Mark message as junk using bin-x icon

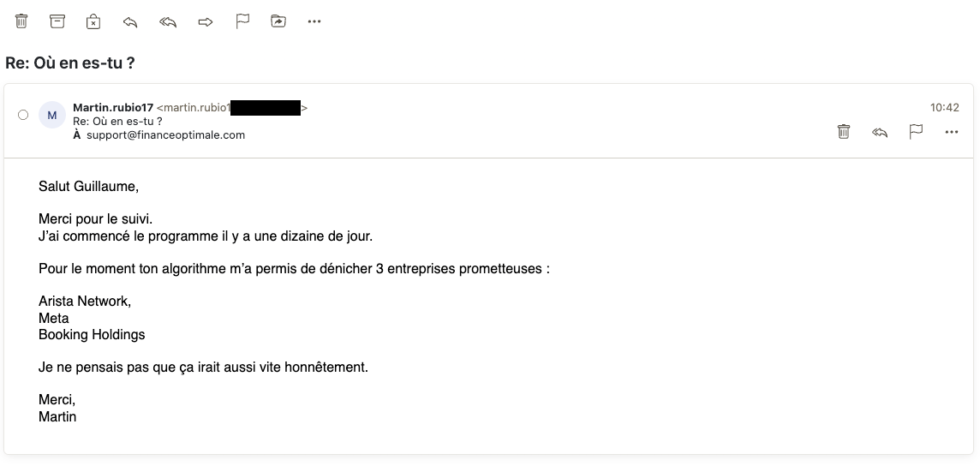(93, 21)
